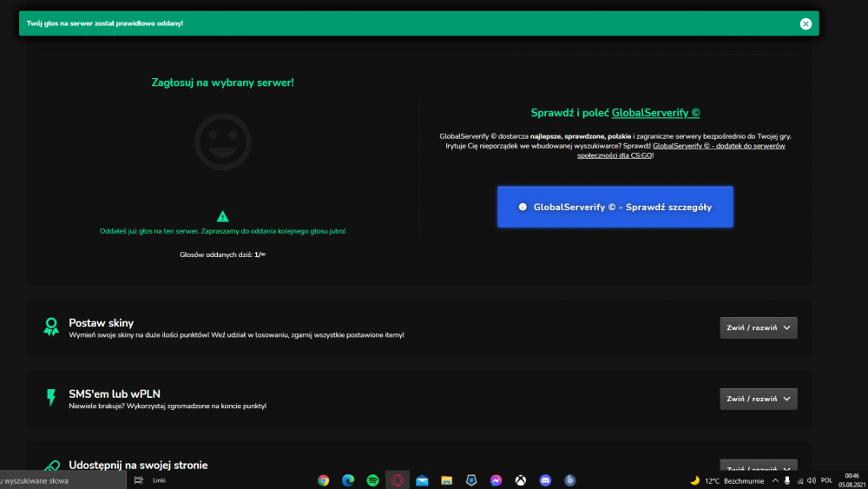Open Discord from the taskbar
The width and height of the screenshot is (868, 489).
pos(545,480)
